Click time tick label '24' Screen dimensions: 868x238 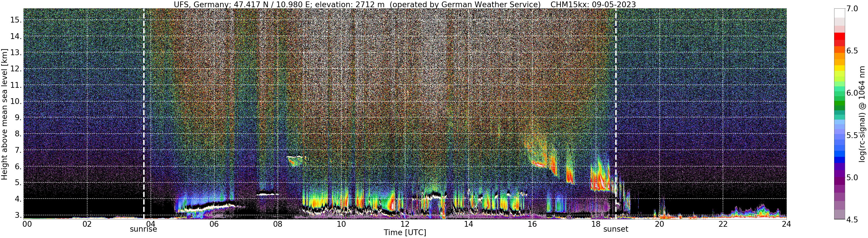click(786, 224)
